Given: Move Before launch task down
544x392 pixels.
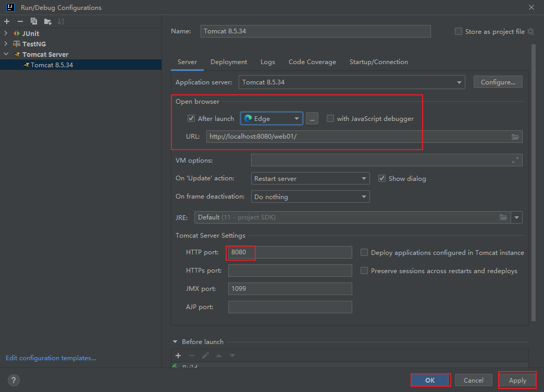Looking at the screenshot, I should (x=232, y=356).
